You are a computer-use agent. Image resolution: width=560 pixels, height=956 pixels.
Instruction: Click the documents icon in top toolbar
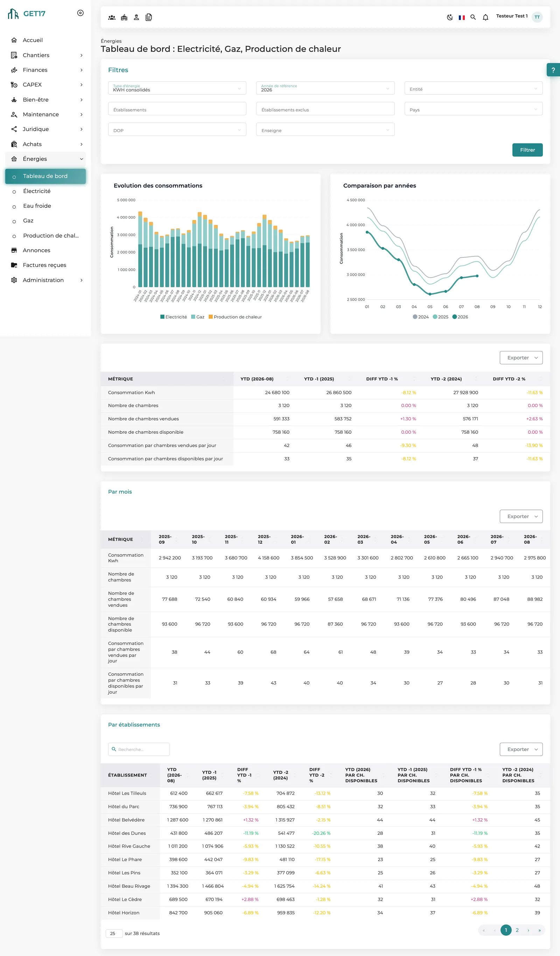149,18
